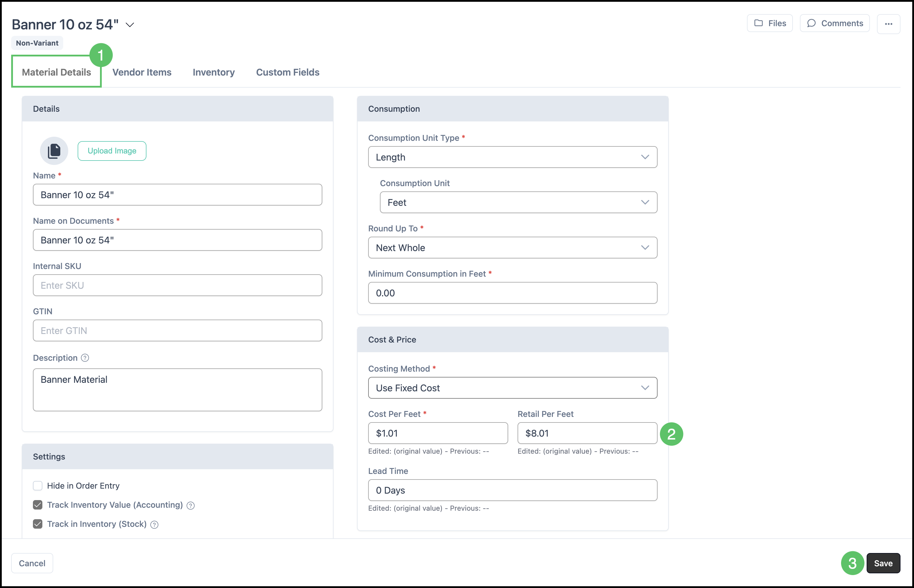This screenshot has width=914, height=588.
Task: Open the Comments speech bubble button
Action: (835, 23)
